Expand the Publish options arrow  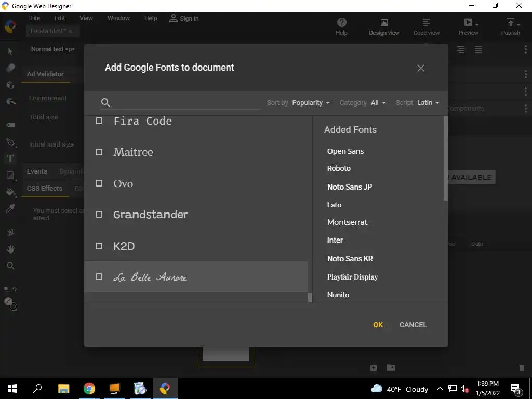coord(518,25)
